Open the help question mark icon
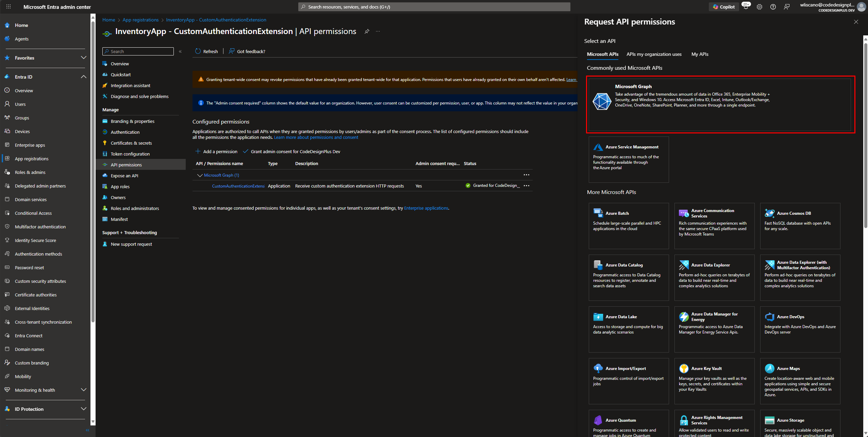 pos(773,7)
